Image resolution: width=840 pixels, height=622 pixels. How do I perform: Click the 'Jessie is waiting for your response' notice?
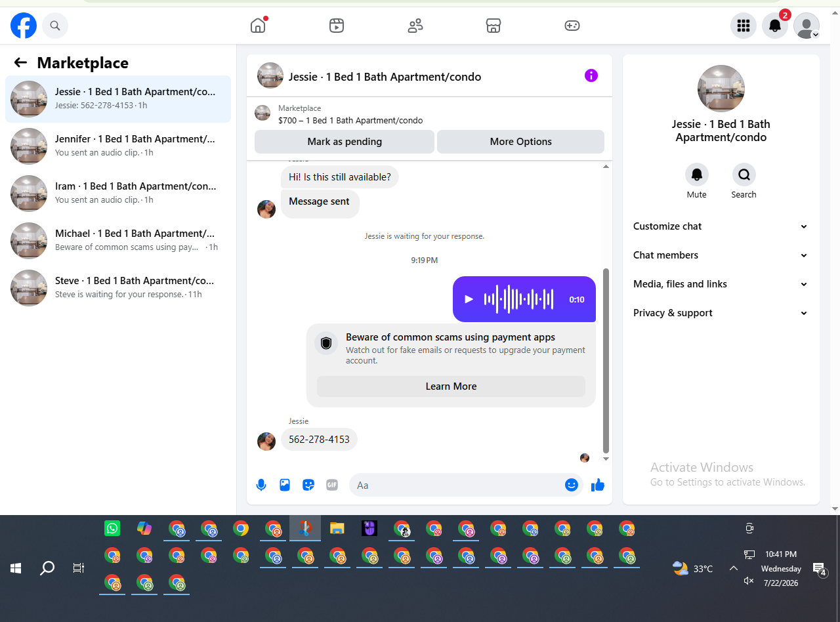point(425,236)
